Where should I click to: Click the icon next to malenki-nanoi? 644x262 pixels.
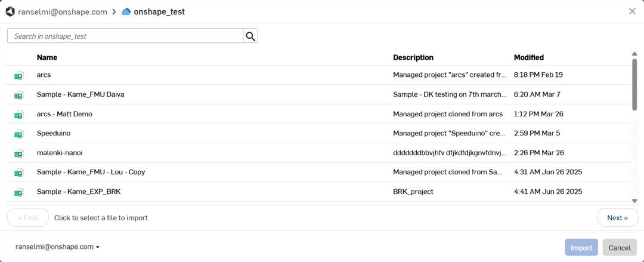(x=19, y=153)
